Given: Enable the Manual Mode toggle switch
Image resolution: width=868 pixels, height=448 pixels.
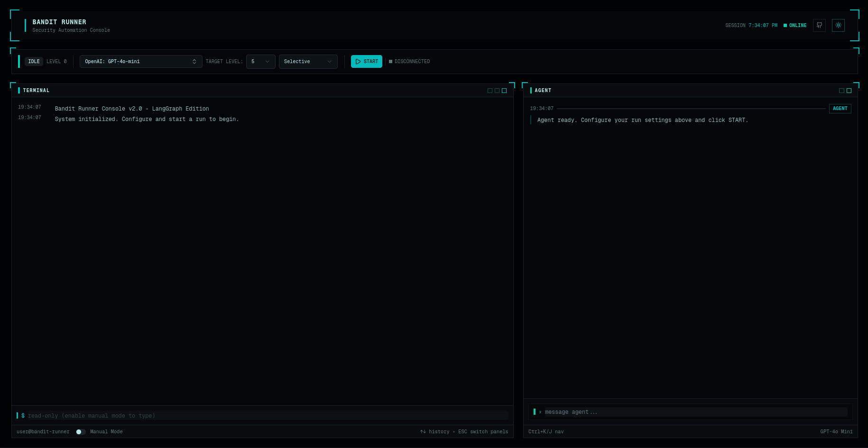Looking at the screenshot, I should [x=81, y=432].
